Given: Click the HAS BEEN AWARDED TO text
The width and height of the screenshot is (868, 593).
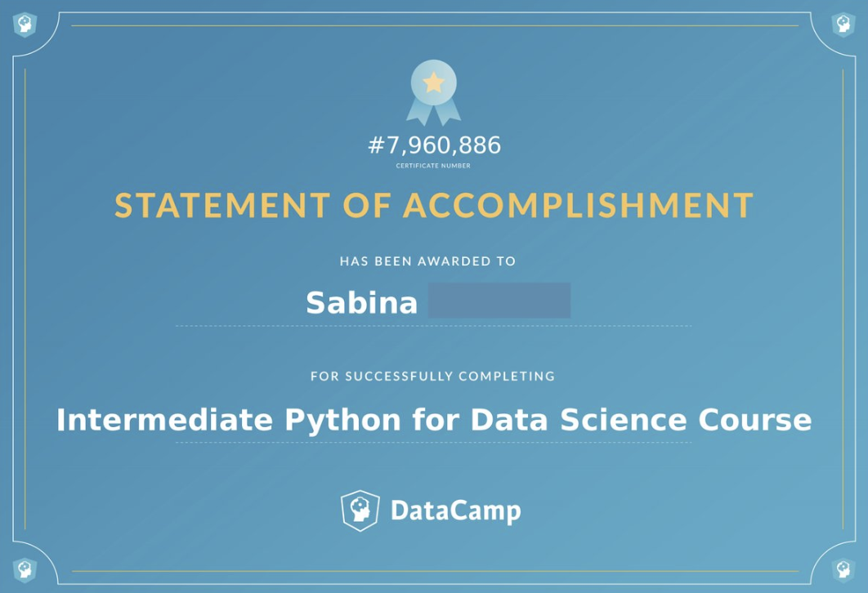Looking at the screenshot, I should point(427,261).
